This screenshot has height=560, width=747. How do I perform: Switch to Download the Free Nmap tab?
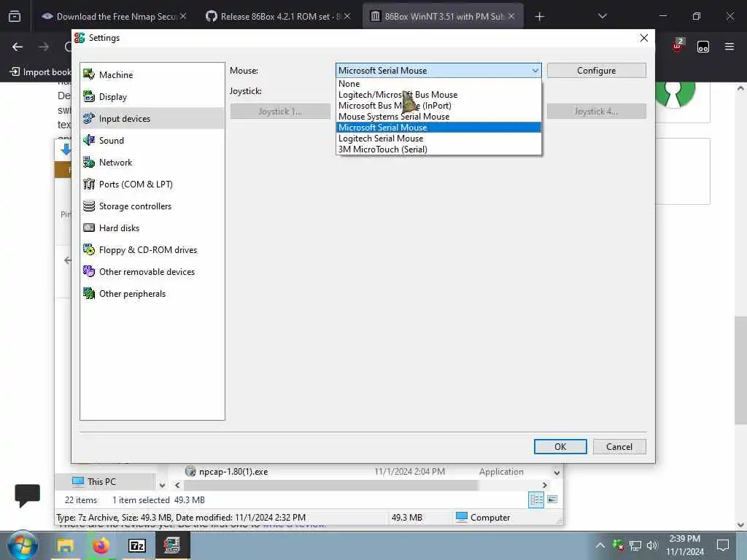[x=114, y=17]
